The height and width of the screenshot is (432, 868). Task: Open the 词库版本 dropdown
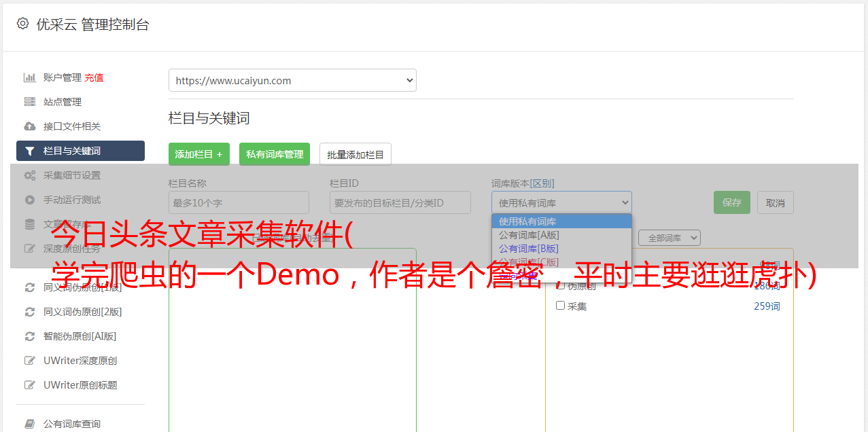561,202
